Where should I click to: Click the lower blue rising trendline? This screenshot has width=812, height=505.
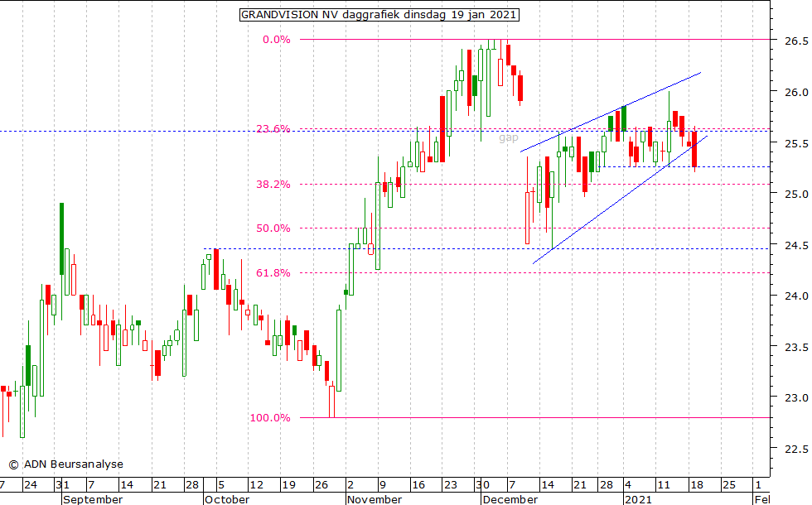(x=620, y=200)
